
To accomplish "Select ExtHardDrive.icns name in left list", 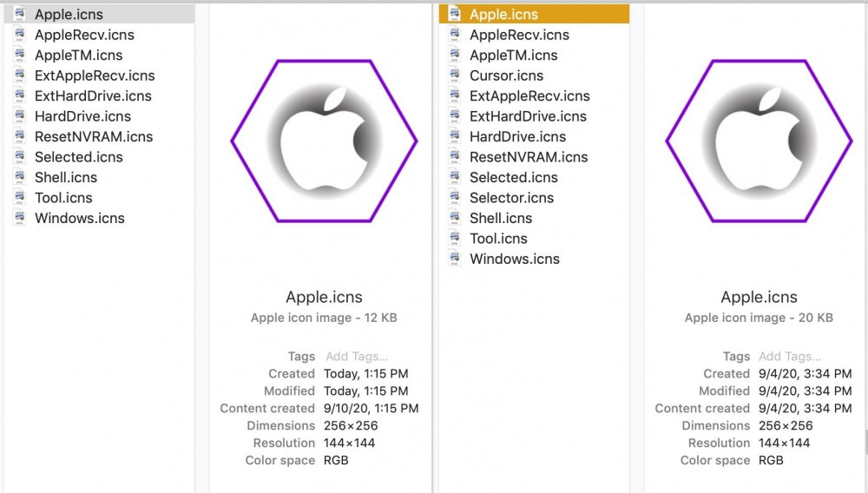I will coord(93,96).
